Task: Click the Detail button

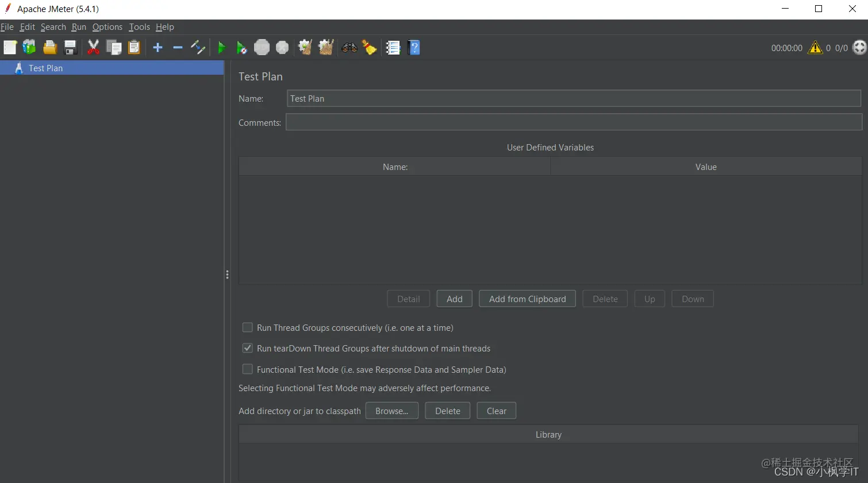Action: 408,299
